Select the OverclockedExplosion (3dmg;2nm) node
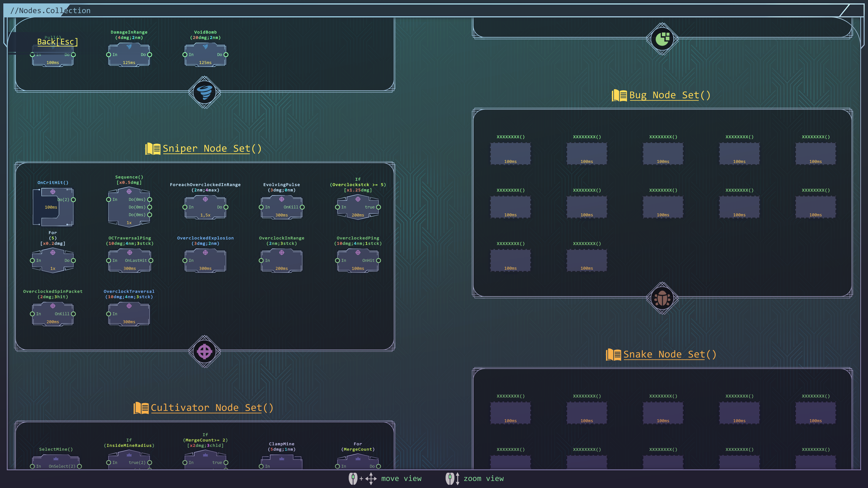The height and width of the screenshot is (488, 868). click(205, 260)
